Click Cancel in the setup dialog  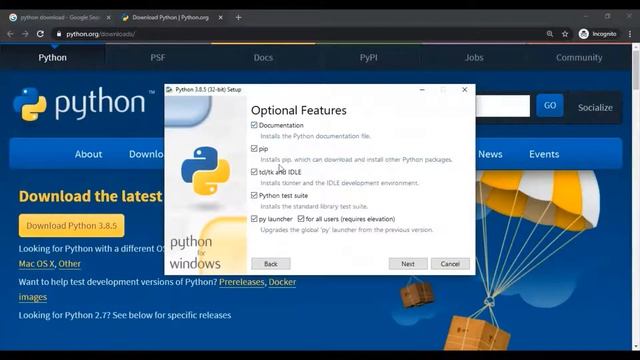[450, 264]
